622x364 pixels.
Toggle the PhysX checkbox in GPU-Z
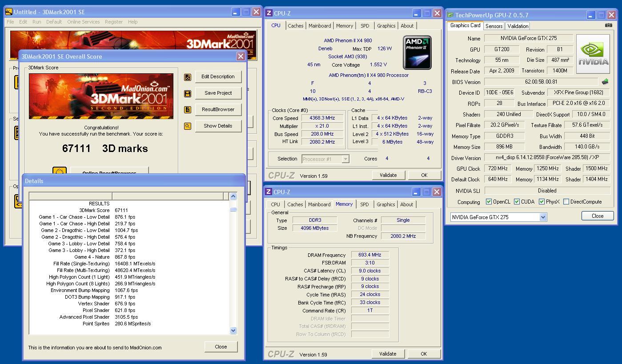(x=542, y=202)
